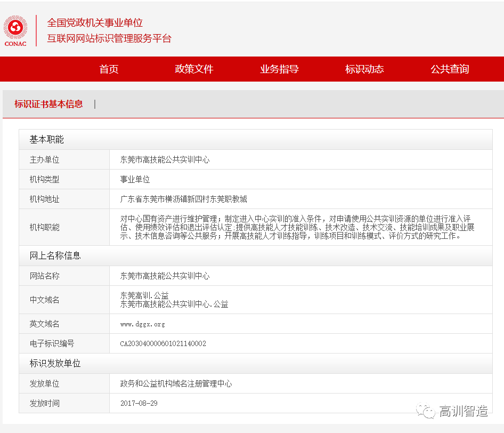
Task: Click the 网站名称 value 东莞市高技能公共实训中心
Action: pyautogui.click(x=165, y=276)
